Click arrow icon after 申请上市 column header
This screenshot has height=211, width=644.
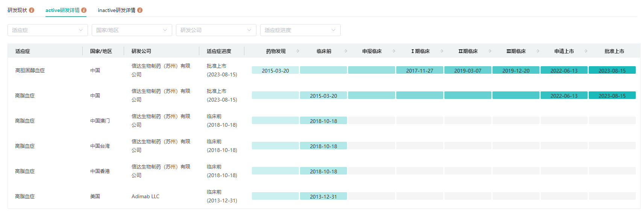(x=586, y=51)
